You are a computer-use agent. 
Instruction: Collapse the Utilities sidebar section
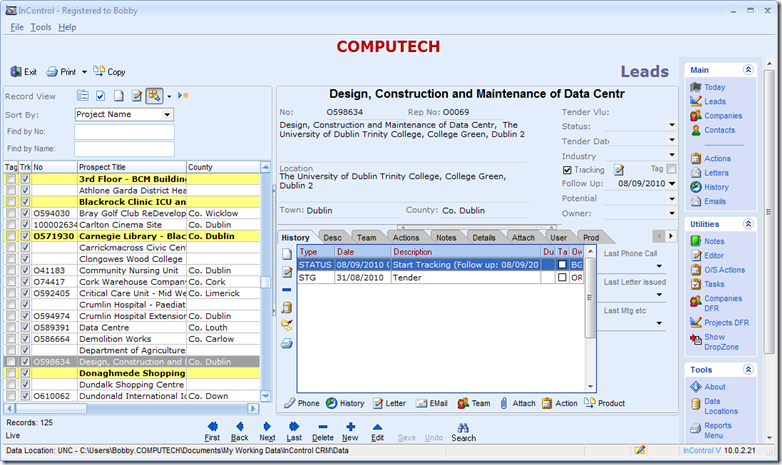click(x=748, y=224)
